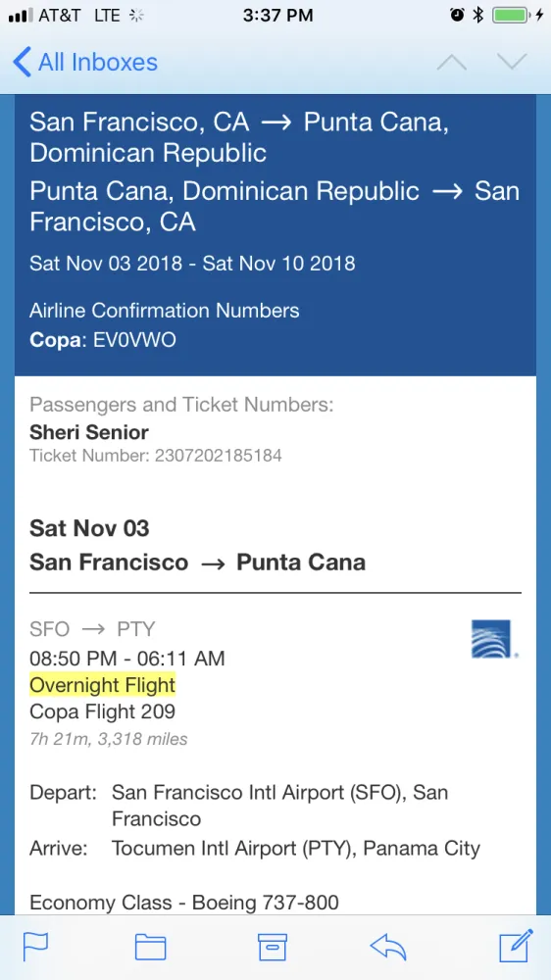Viewport: 551px width, 980px height.
Task: Archive this email with the box icon
Action: (x=273, y=947)
